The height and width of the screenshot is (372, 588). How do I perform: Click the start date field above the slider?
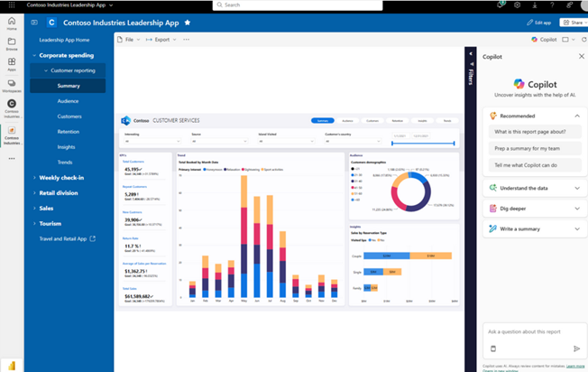[400, 135]
